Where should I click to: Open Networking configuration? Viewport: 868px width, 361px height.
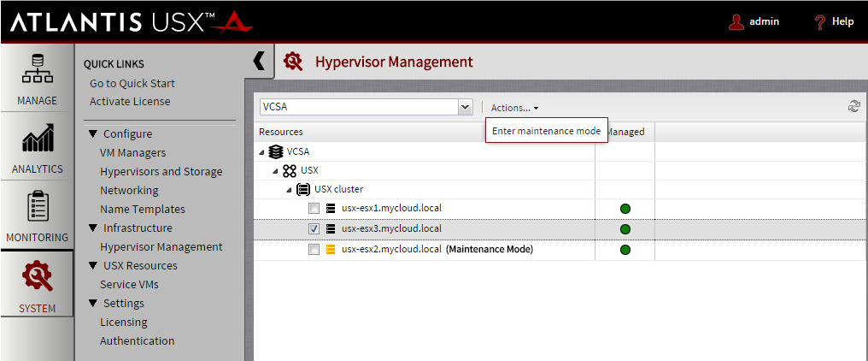(x=129, y=190)
